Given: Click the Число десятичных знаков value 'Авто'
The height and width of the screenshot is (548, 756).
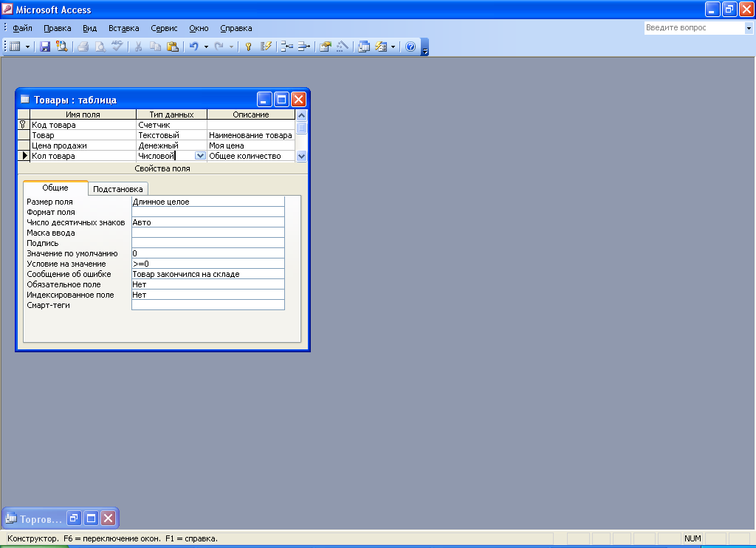Looking at the screenshot, I should (x=207, y=222).
